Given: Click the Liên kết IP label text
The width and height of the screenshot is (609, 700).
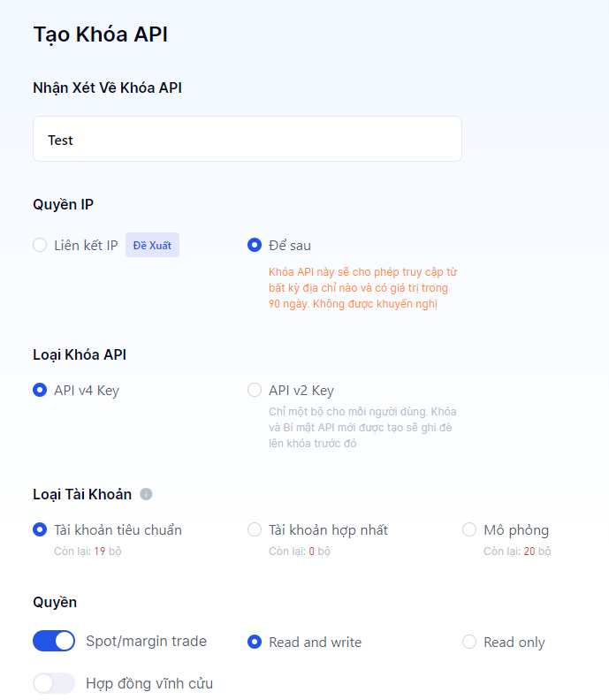Looking at the screenshot, I should pyautogui.click(x=86, y=245).
